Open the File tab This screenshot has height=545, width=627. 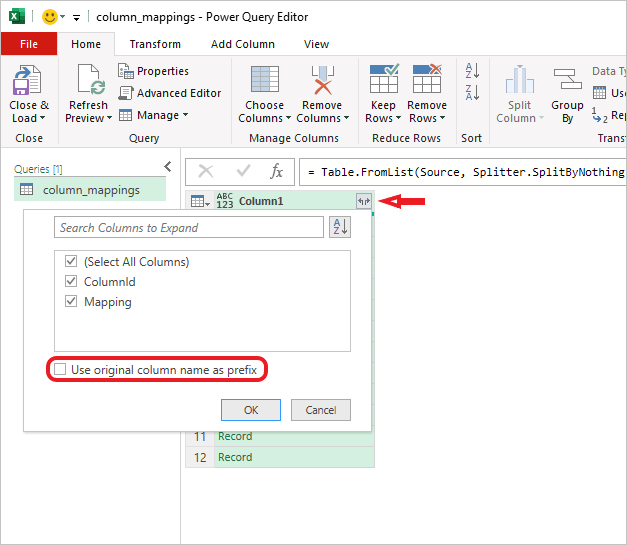[29, 44]
